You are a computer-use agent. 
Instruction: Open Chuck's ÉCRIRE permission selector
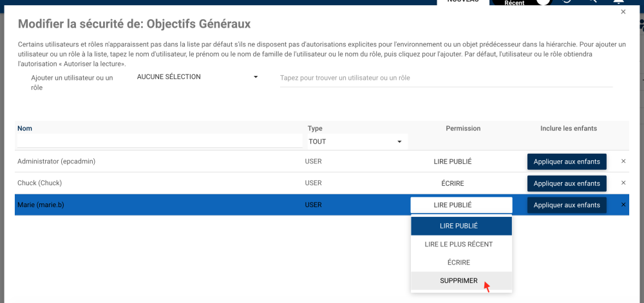coord(453,183)
